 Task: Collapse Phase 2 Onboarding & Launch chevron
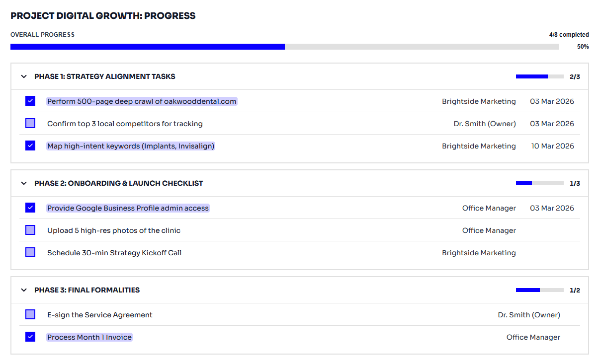click(24, 183)
